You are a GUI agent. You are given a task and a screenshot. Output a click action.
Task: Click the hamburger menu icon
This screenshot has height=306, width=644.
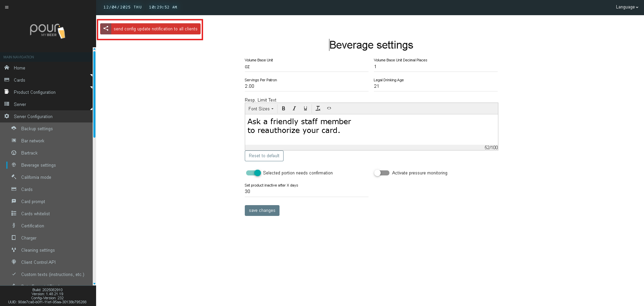coord(7,7)
